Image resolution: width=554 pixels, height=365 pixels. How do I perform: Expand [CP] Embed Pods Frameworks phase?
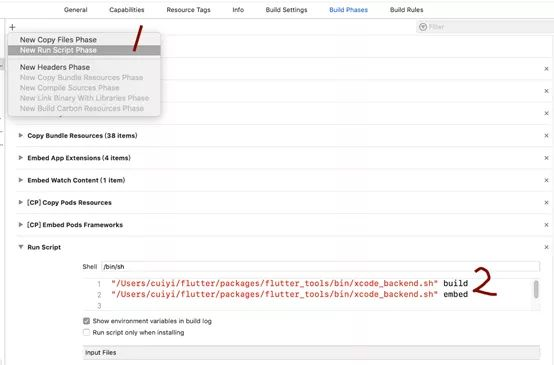click(x=20, y=224)
